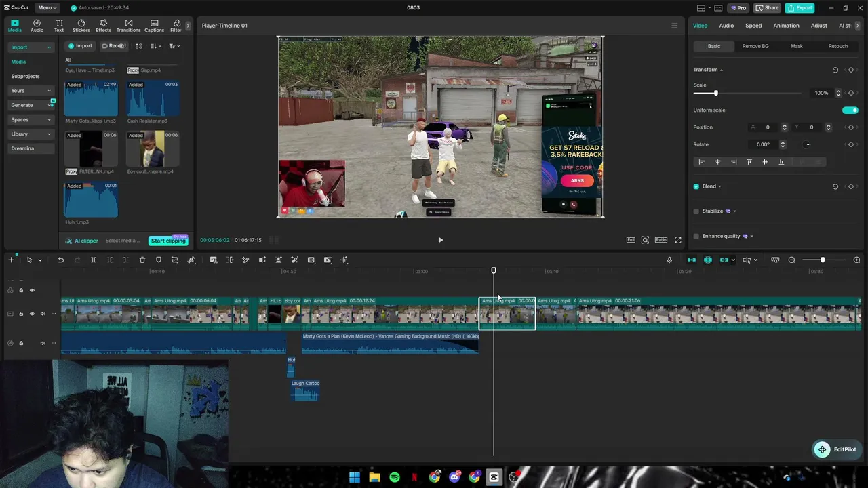Image resolution: width=868 pixels, height=488 pixels.
Task: Collapse the Import section
Action: coord(31,47)
